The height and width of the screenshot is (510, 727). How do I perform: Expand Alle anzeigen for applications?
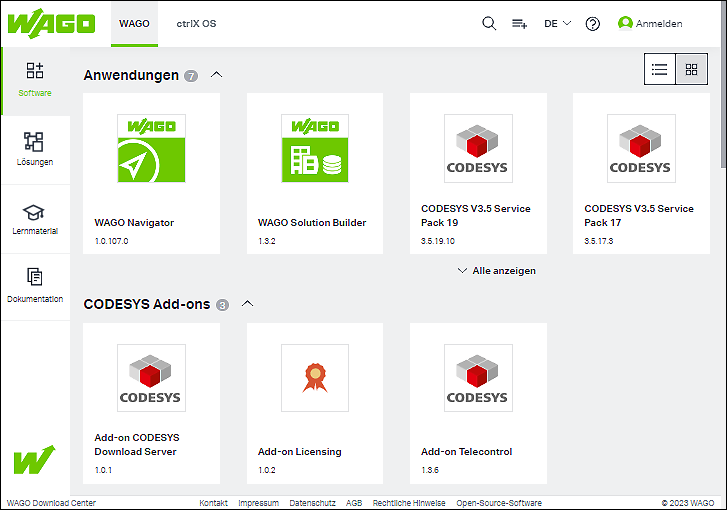click(497, 271)
